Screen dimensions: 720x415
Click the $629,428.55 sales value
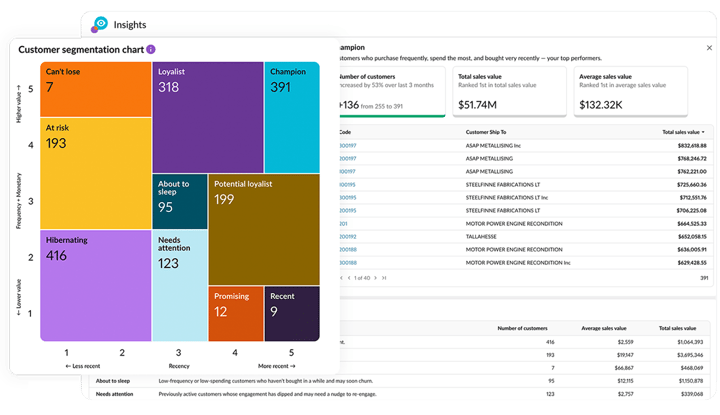pos(692,263)
